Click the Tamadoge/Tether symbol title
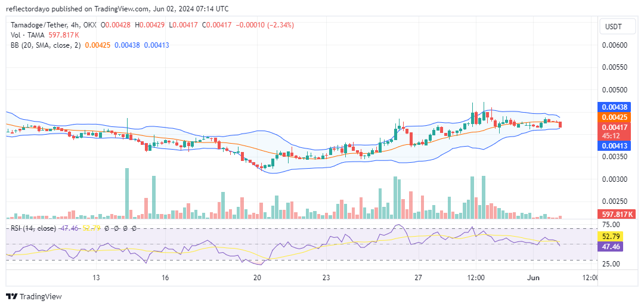Viewport: 644px width, 307px height. pos(38,25)
